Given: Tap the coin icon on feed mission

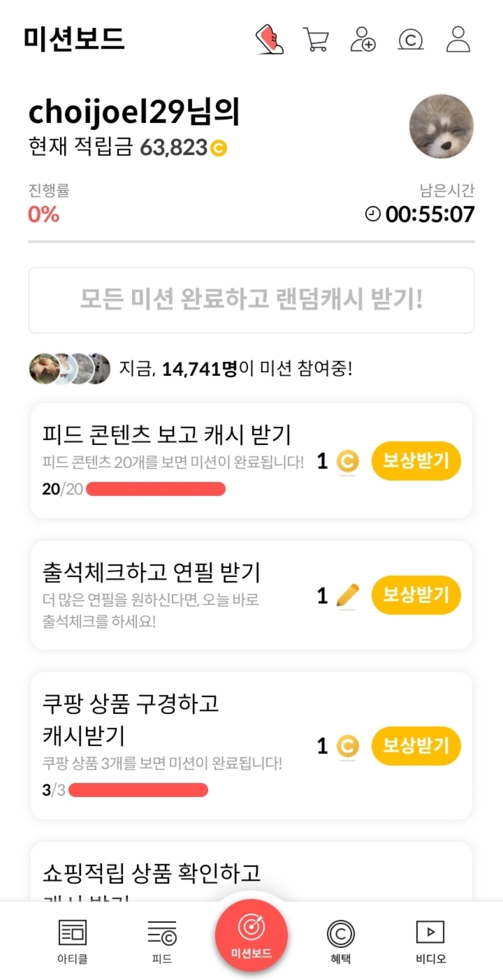Looking at the screenshot, I should pos(347,461).
